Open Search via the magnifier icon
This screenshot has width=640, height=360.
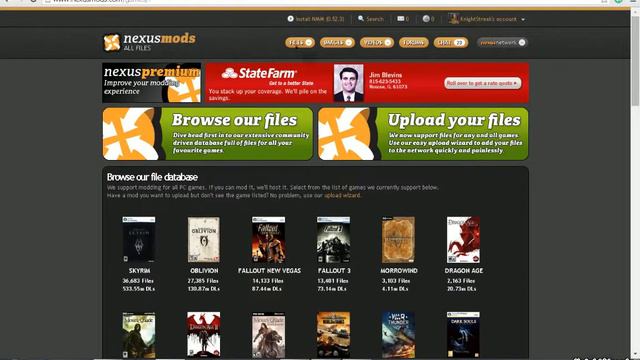tap(361, 19)
